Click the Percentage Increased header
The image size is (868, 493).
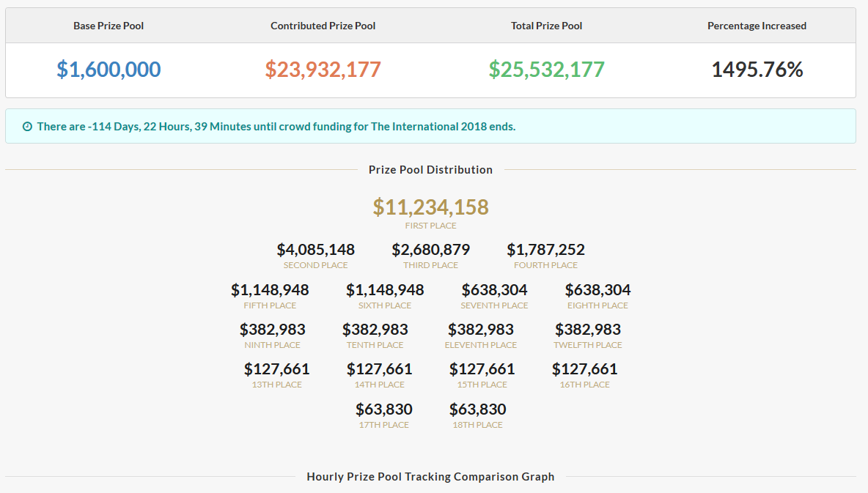coord(757,26)
